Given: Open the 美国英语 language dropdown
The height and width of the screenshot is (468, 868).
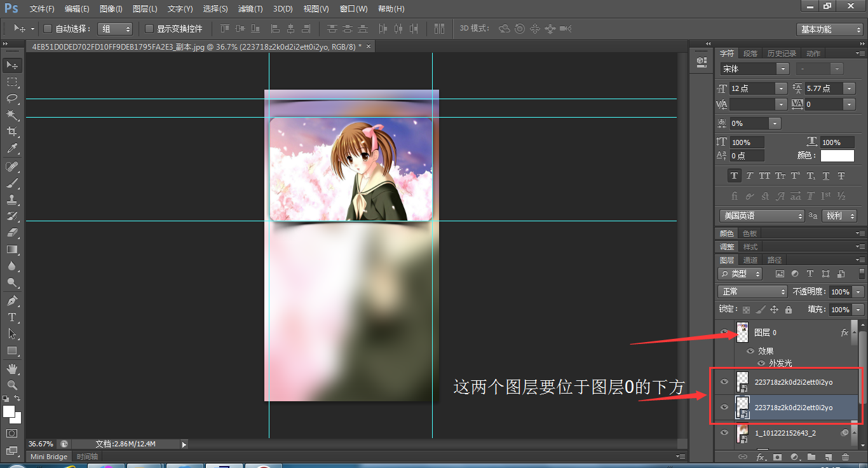Looking at the screenshot, I should coord(762,216).
